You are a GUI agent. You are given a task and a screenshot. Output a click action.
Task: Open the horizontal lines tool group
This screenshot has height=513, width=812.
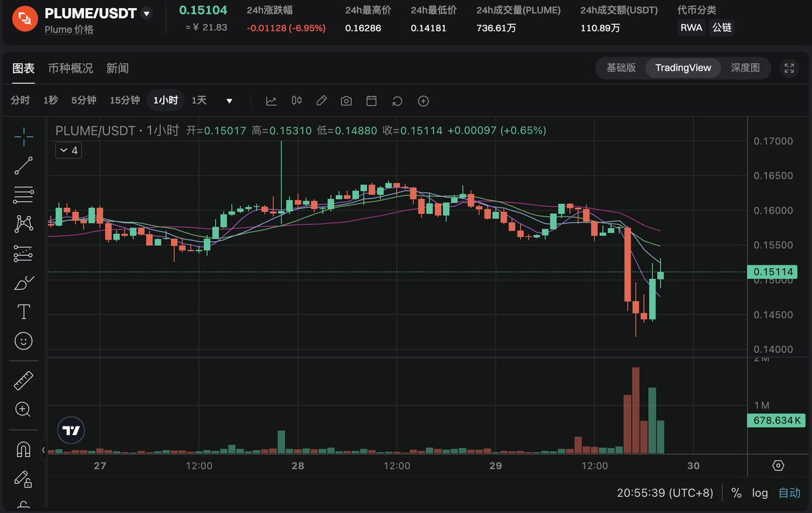click(23, 195)
